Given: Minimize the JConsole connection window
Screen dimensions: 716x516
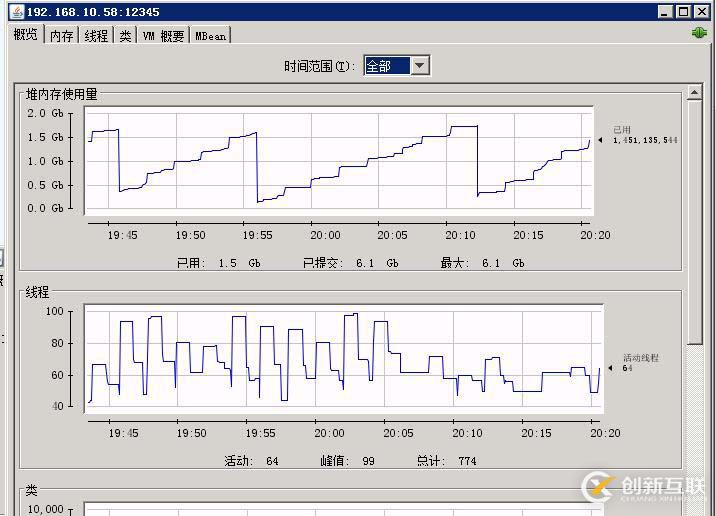Looking at the screenshot, I should click(x=666, y=12).
